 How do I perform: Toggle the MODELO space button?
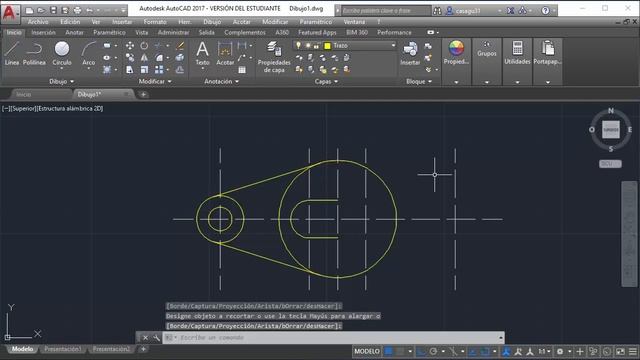[x=367, y=351]
